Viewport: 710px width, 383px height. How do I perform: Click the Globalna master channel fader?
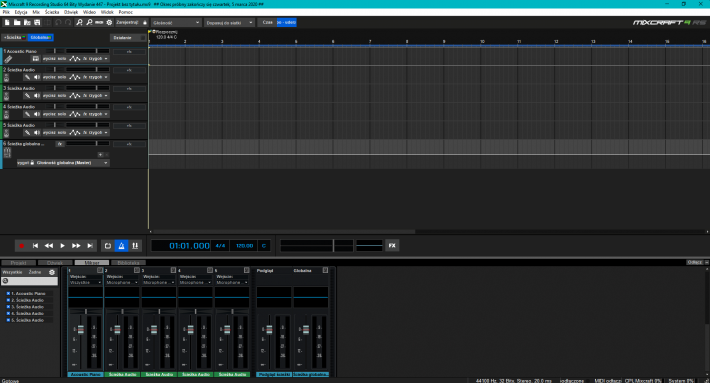(306, 330)
